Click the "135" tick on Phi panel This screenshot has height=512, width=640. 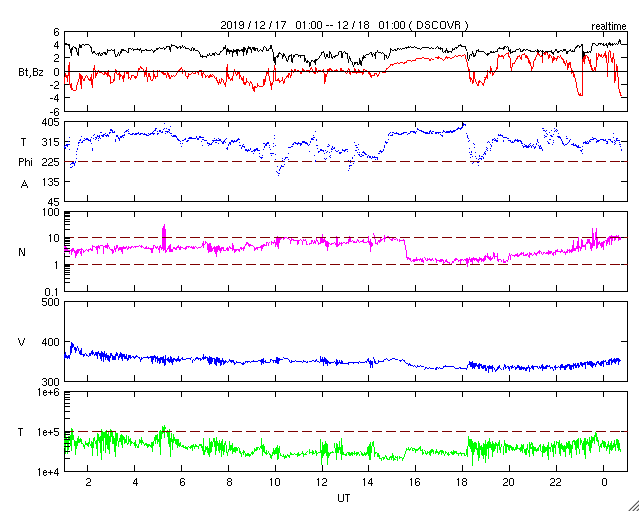coord(51,182)
